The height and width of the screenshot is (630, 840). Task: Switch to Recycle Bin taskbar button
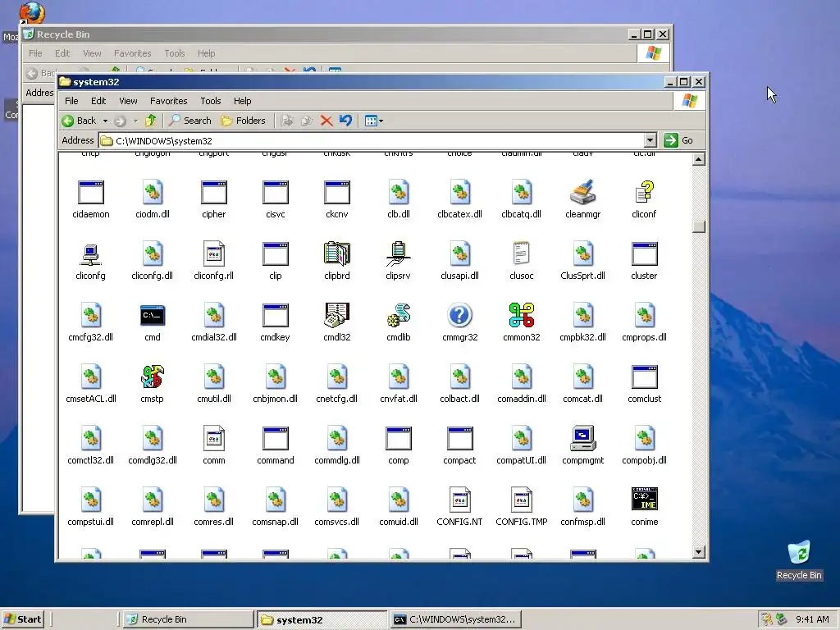[x=188, y=619]
